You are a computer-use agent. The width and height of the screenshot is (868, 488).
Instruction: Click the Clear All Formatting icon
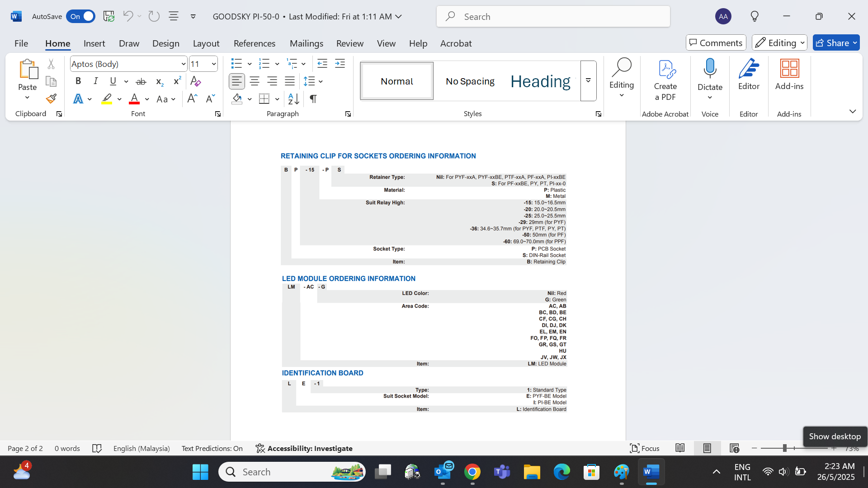(195, 81)
